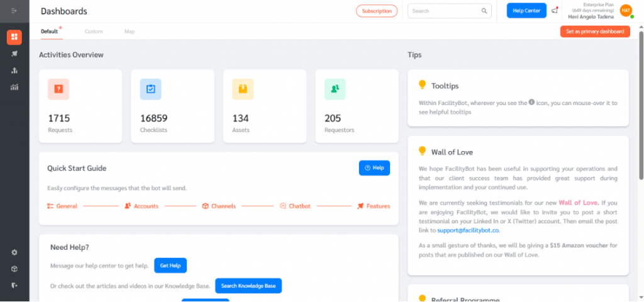The image size is (644, 302).
Task: Click the Requestors people icon
Action: (335, 89)
